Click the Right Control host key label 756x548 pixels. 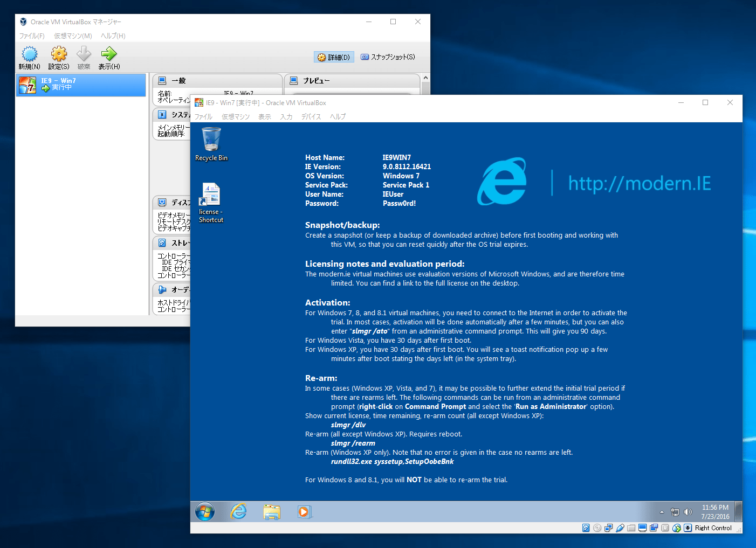pyautogui.click(x=713, y=528)
